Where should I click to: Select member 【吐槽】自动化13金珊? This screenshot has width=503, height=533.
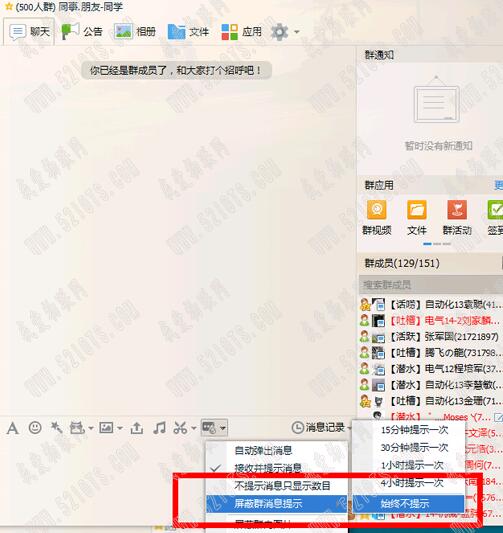click(x=431, y=401)
